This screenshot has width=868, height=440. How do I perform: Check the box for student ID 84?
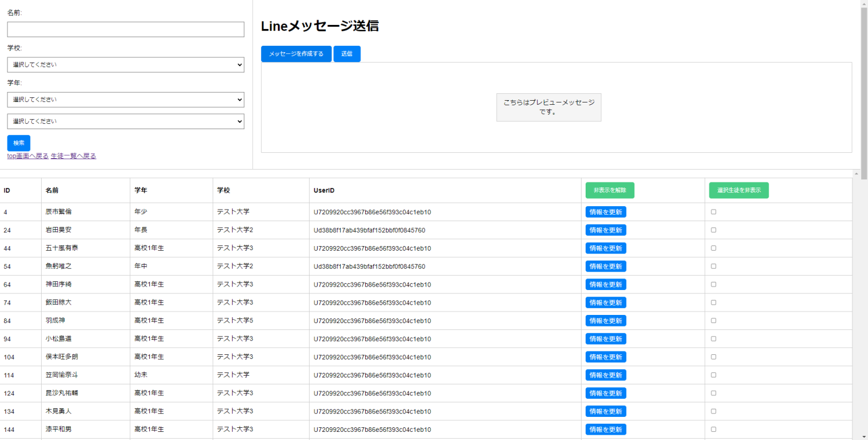tap(713, 321)
